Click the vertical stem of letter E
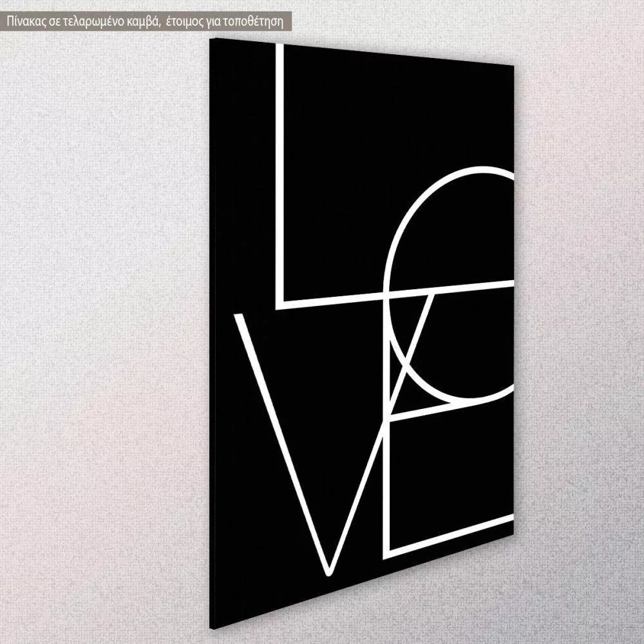This screenshot has height=644, width=644. coord(388,489)
